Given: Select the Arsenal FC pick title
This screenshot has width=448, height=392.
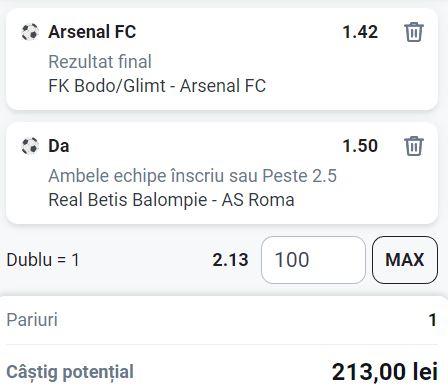Looking at the screenshot, I should point(92,32).
